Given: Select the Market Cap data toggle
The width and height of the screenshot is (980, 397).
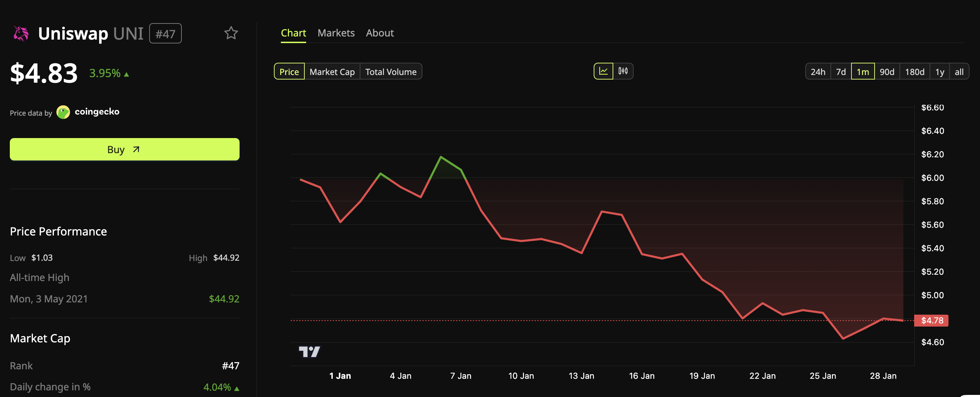Looking at the screenshot, I should (x=332, y=71).
